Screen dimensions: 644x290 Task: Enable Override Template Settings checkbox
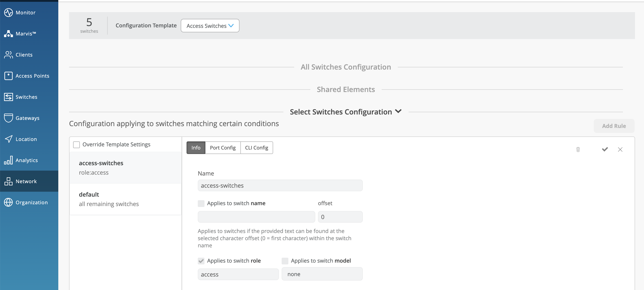[76, 145]
